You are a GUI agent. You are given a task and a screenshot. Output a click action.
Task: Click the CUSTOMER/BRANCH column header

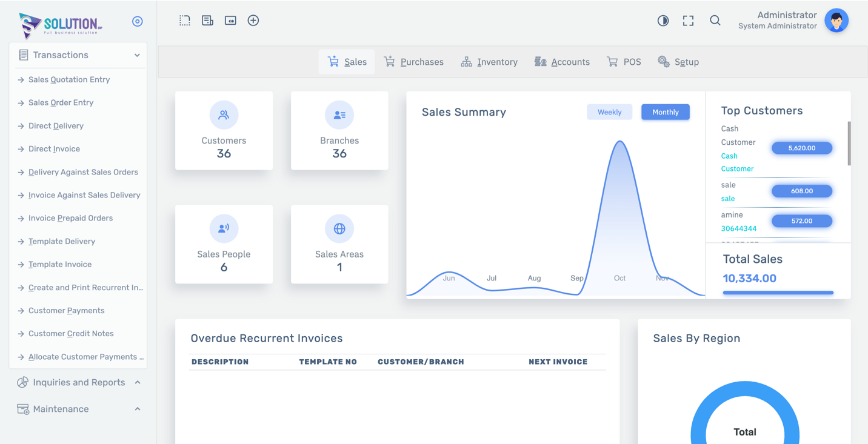coord(421,362)
